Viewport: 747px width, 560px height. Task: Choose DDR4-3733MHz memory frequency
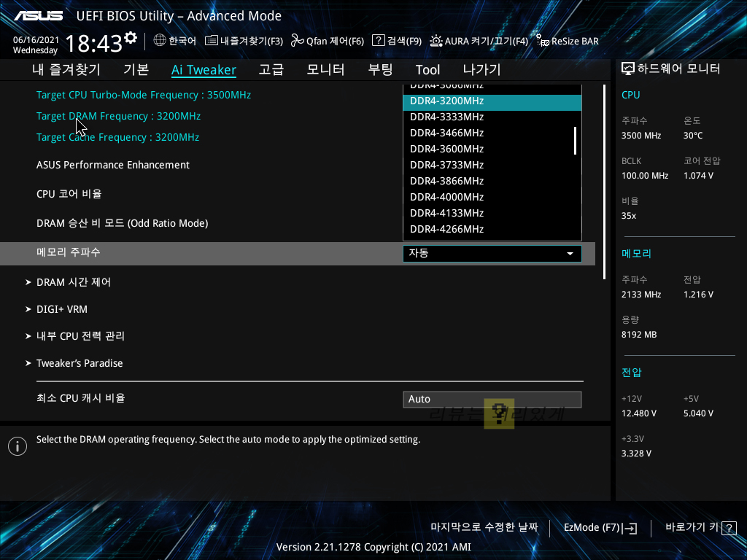pyautogui.click(x=492, y=166)
